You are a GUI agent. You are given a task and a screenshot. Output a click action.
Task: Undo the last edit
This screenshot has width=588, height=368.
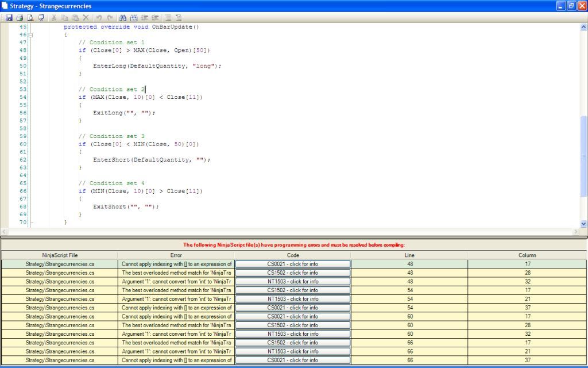coord(99,17)
